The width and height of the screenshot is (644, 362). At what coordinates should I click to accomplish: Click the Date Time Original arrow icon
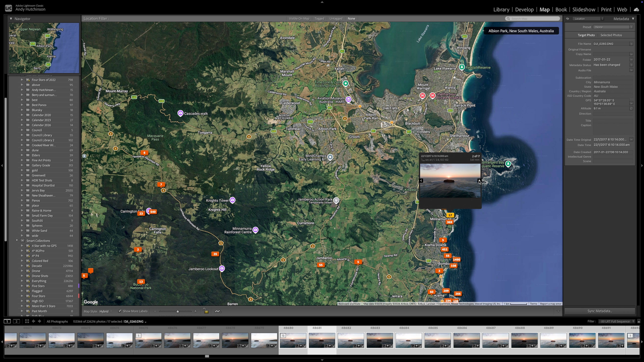(631, 139)
